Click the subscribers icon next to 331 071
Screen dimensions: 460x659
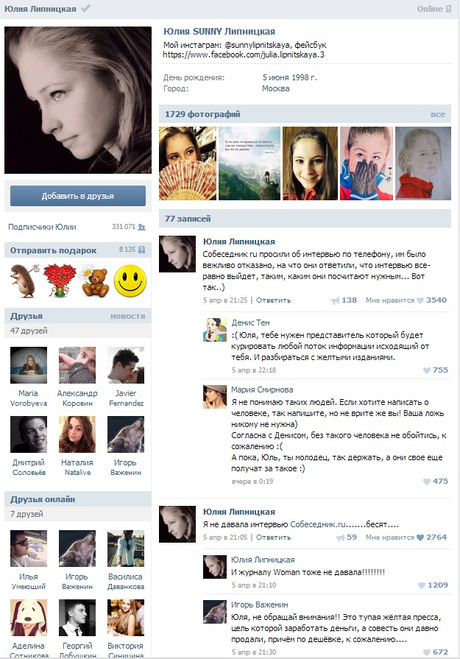142,227
